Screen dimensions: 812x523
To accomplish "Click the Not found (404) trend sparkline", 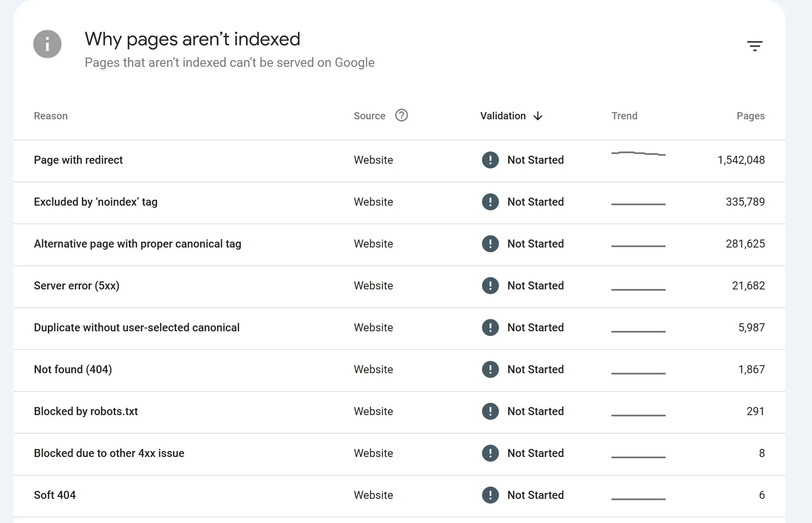I will pyautogui.click(x=638, y=373).
